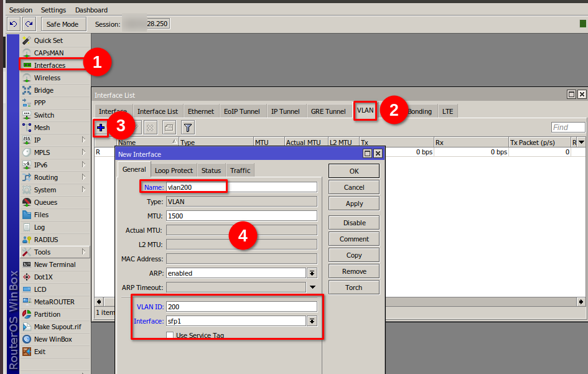
Task: Click the comment note icon in toolbar
Action: 169,128
